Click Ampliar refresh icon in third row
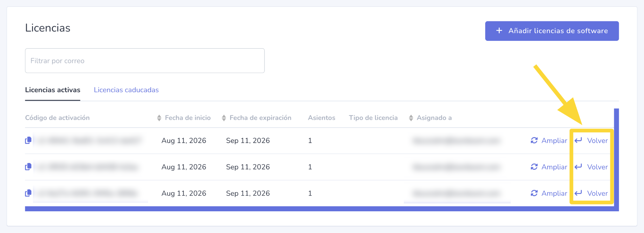Image resolution: width=644 pixels, height=233 pixels. [x=534, y=193]
